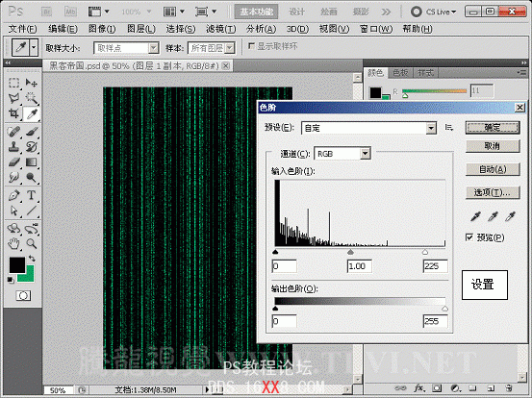
Task: Switch to the Design workspace
Action: pos(297,12)
